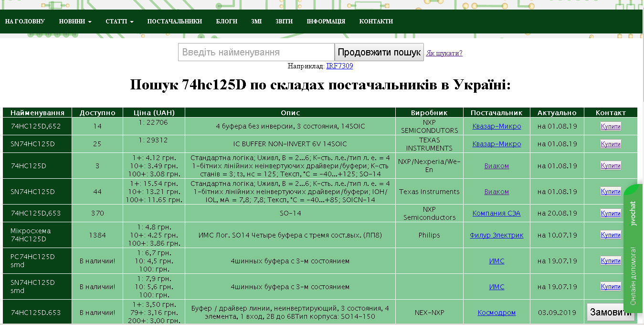Click the Введіть найменування search field
Viewport: 644px width, 325px height.
(x=256, y=52)
